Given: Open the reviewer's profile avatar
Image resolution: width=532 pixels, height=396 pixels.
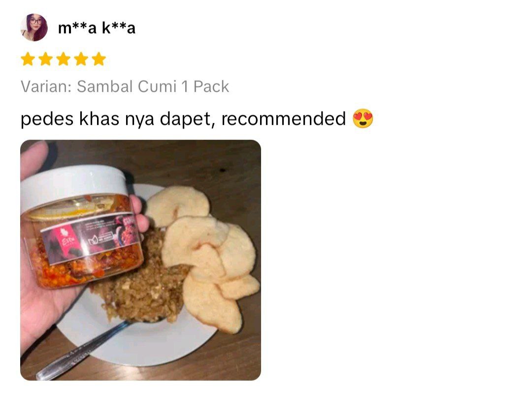Looking at the screenshot, I should tap(34, 28).
